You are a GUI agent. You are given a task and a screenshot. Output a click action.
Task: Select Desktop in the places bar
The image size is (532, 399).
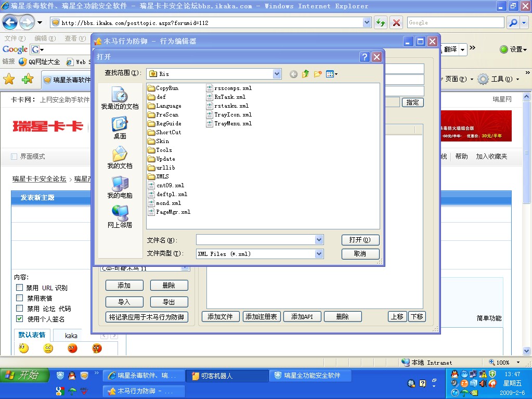[120, 128]
